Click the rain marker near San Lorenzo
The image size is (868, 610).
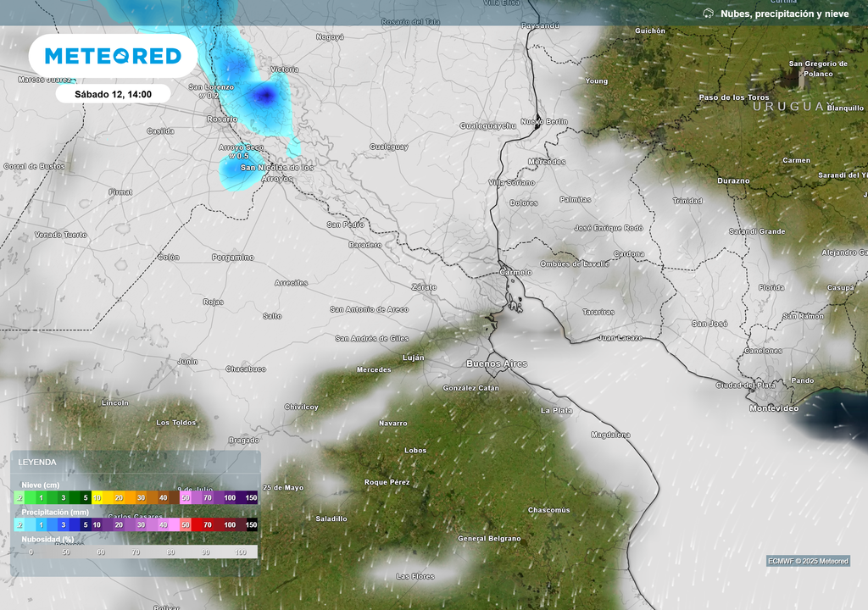209,96
